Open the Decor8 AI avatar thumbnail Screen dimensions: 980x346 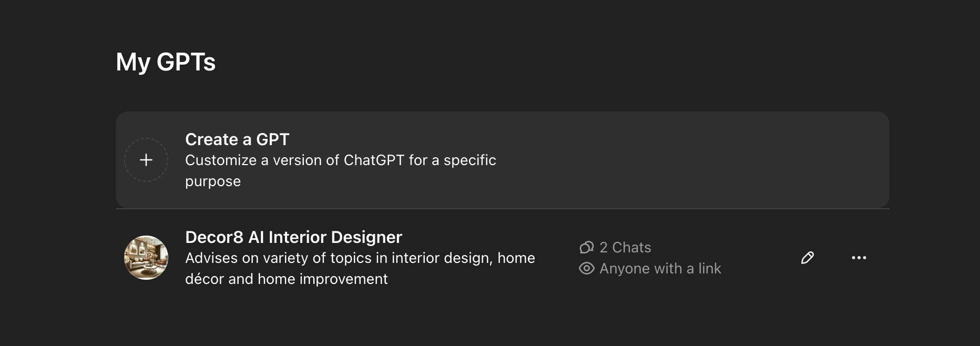146,258
